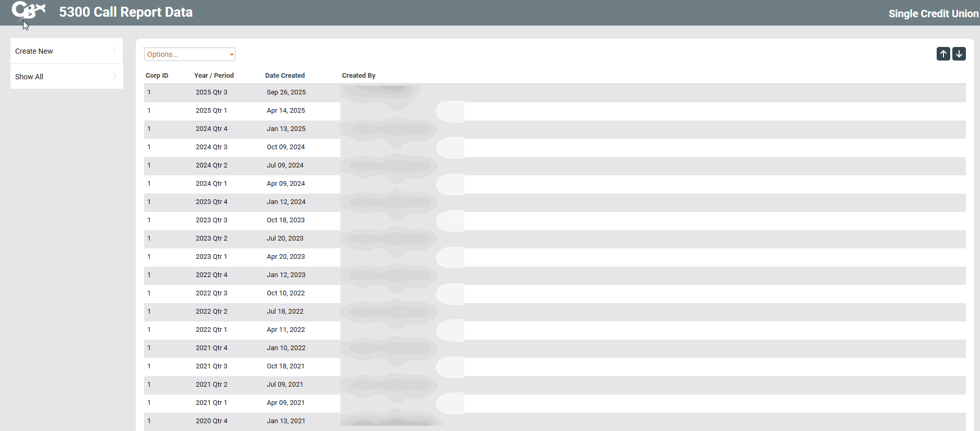
Task: Sort by Year / Period column header
Action: pos(214,76)
